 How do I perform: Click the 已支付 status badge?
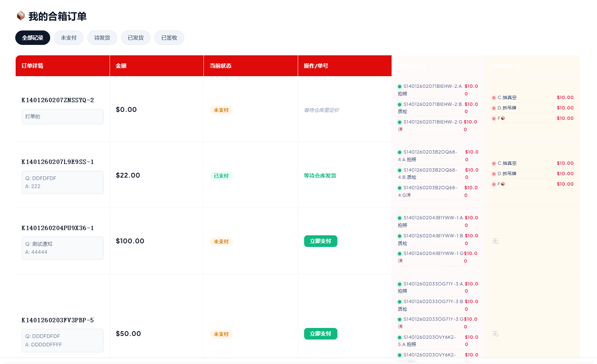[x=221, y=176]
